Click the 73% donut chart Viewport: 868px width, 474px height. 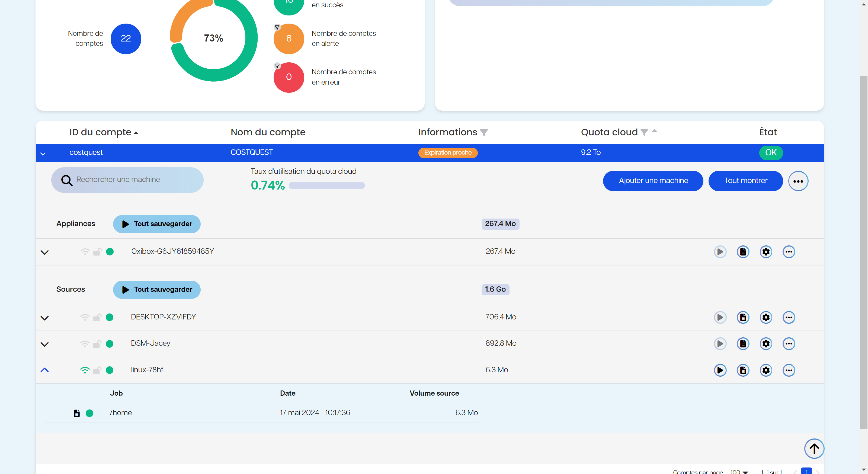tap(214, 38)
